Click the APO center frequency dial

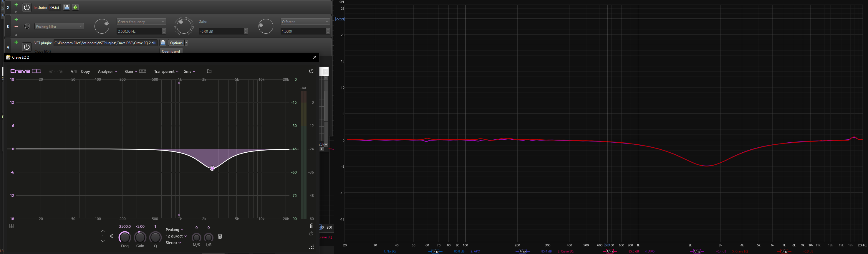click(x=102, y=26)
